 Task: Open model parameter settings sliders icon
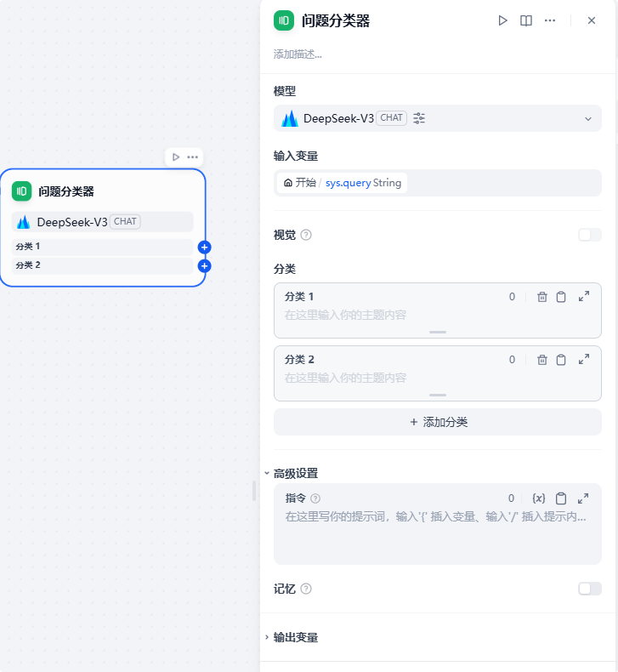[x=419, y=118]
